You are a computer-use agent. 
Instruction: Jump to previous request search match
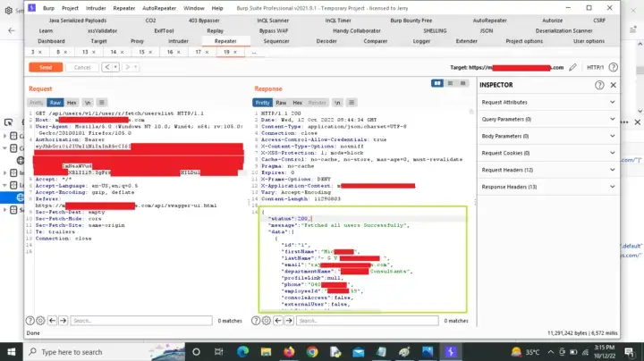pos(52,321)
